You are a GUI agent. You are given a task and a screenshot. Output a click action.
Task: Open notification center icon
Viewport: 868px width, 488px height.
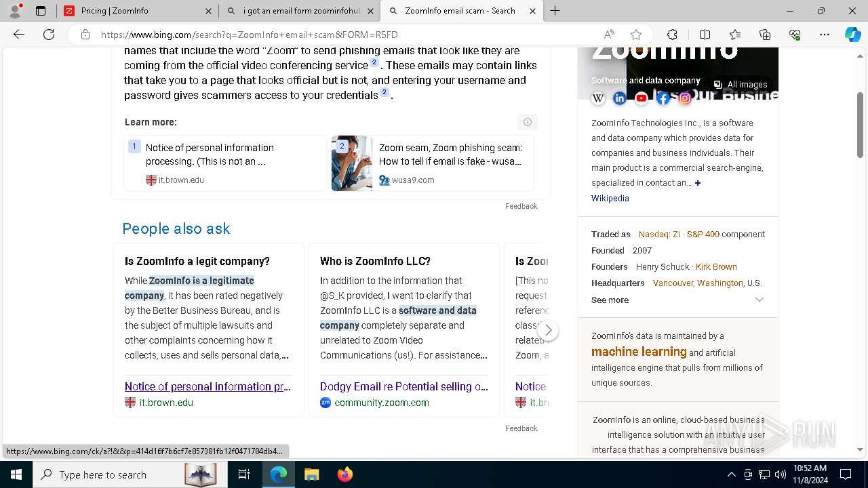point(846,474)
